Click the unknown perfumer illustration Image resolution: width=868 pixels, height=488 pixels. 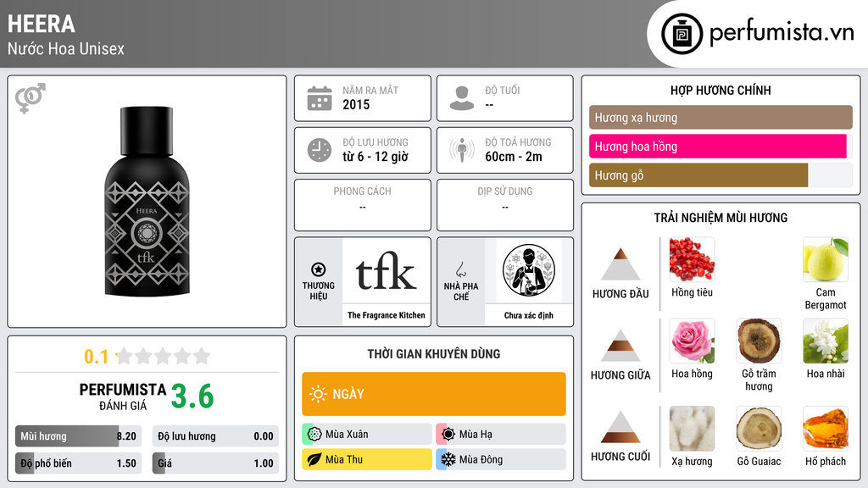[529, 270]
